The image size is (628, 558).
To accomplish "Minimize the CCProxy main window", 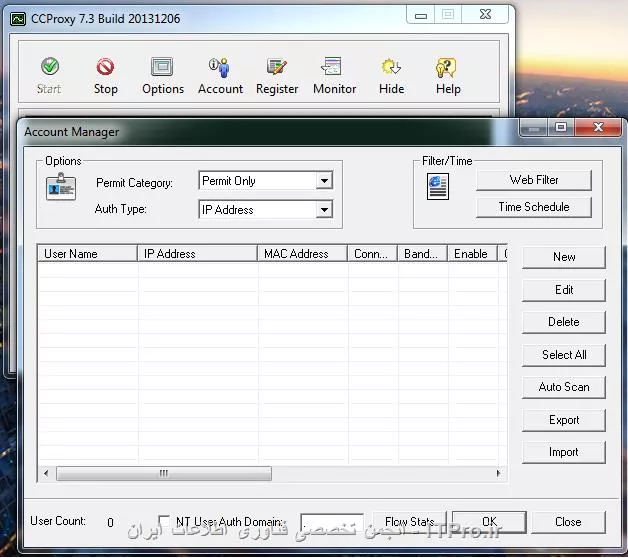I will click(421, 15).
